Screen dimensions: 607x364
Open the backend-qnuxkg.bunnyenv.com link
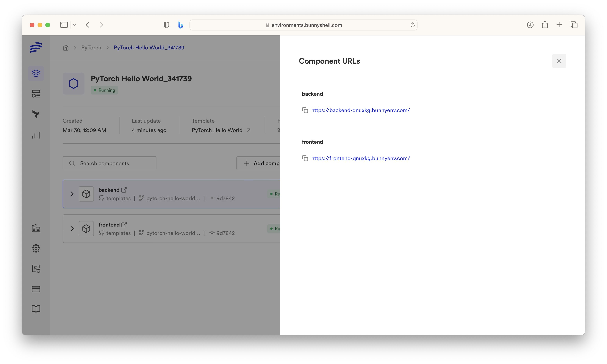[360, 110]
